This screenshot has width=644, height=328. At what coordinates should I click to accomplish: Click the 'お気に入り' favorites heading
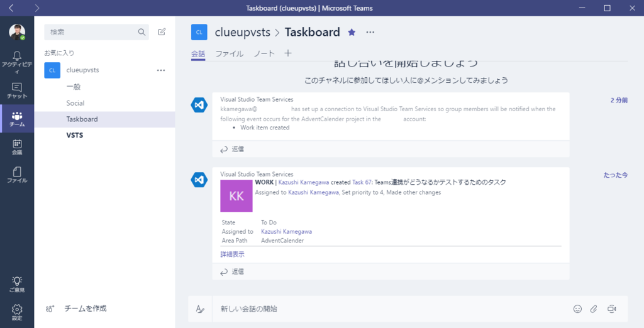tap(59, 53)
